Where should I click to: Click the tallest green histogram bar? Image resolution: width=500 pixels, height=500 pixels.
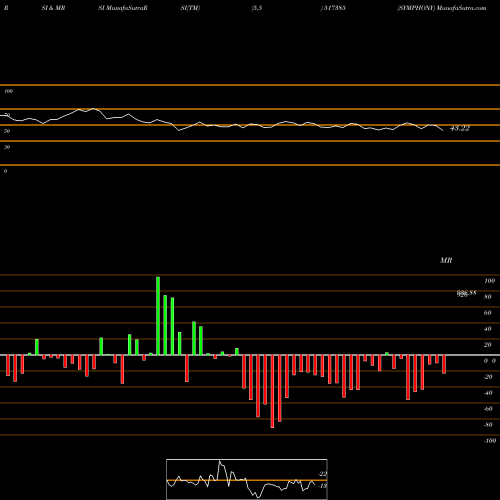[158, 316]
